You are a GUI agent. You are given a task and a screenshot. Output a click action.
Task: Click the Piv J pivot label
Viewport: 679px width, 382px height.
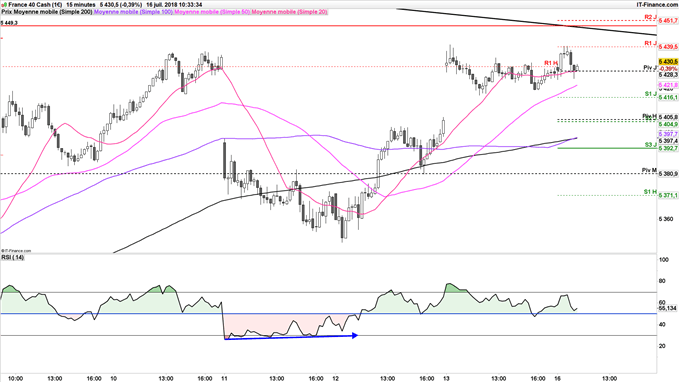pos(650,68)
